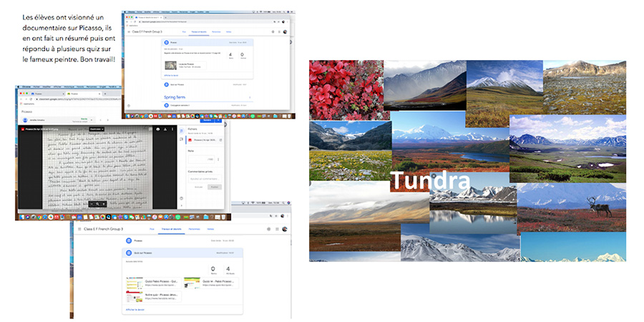The image size is (644, 322).
Task: Open Finder from the dock in the middle screenshot
Action: coord(21,217)
